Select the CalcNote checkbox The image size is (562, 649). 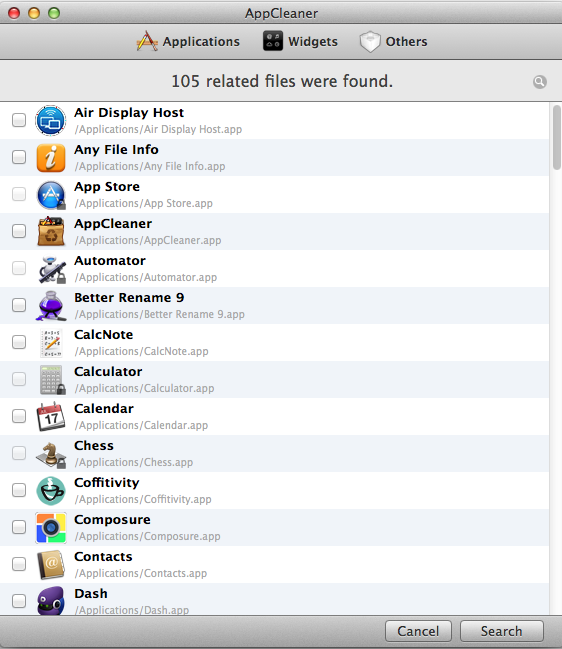tap(19, 342)
